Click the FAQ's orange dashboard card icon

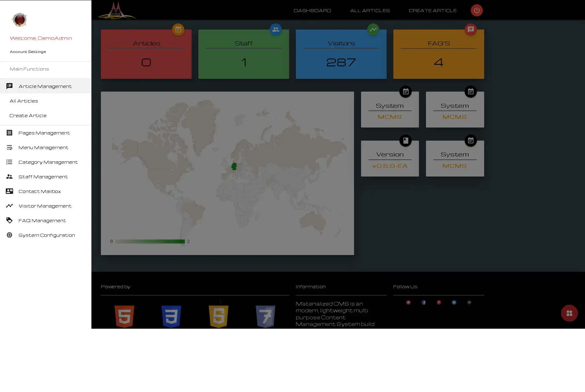pyautogui.click(x=471, y=29)
